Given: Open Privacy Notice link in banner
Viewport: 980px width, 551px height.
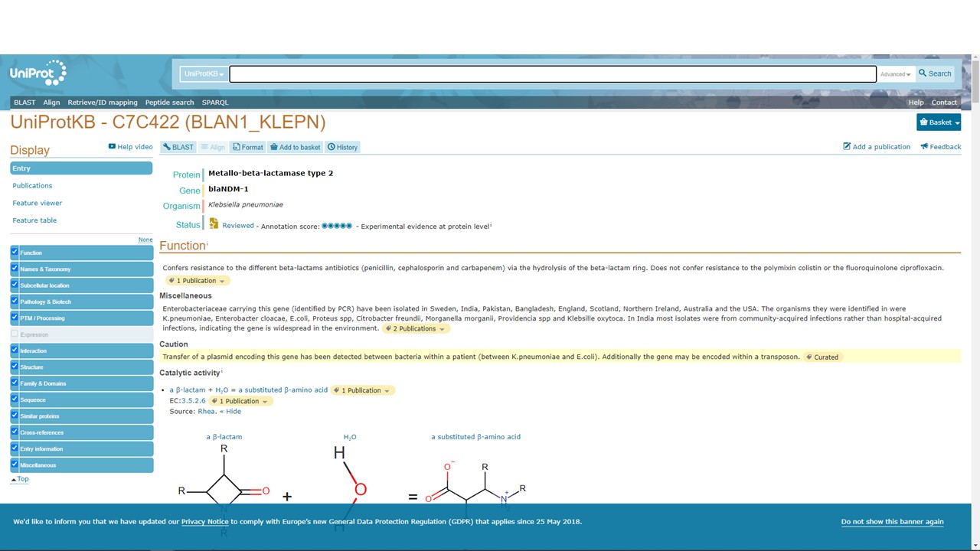Looking at the screenshot, I should [204, 522].
